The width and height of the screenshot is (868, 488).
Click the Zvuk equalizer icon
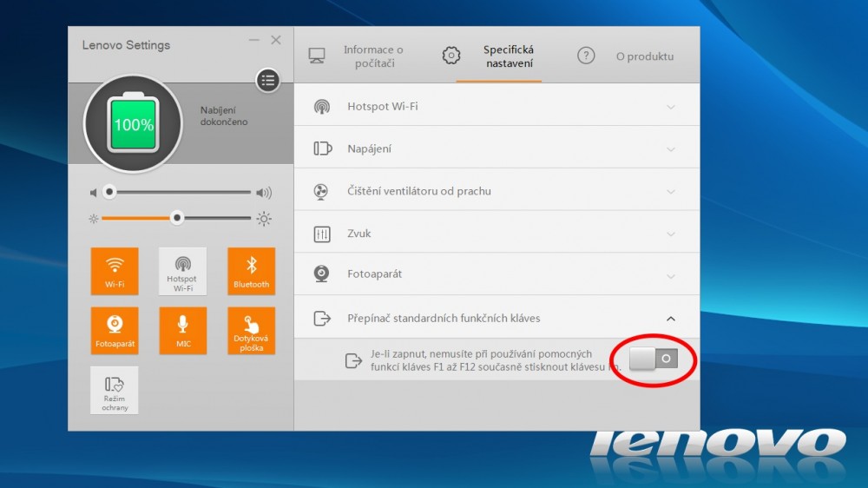pyautogui.click(x=322, y=234)
